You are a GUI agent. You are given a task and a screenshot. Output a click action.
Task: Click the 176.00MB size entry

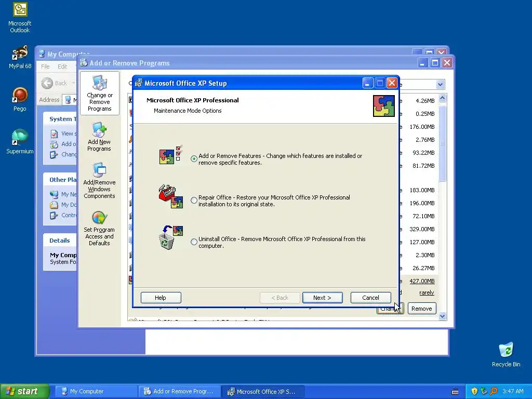pos(422,127)
